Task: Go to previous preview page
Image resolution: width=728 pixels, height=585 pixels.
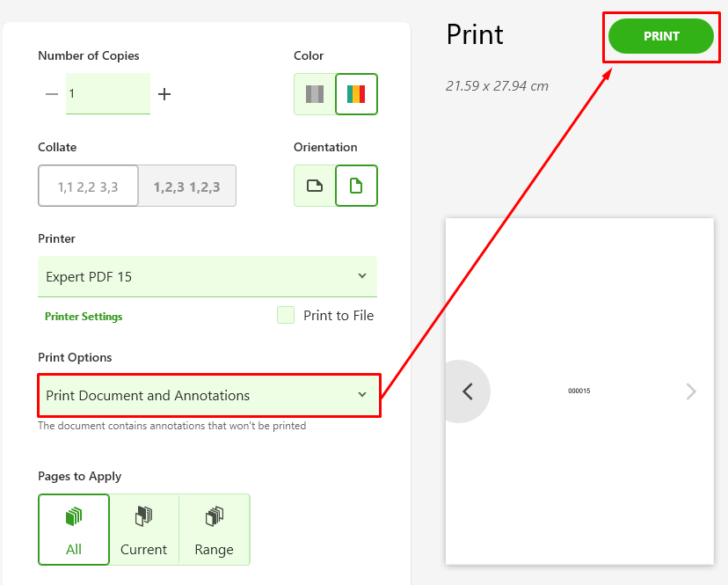Action: (468, 391)
